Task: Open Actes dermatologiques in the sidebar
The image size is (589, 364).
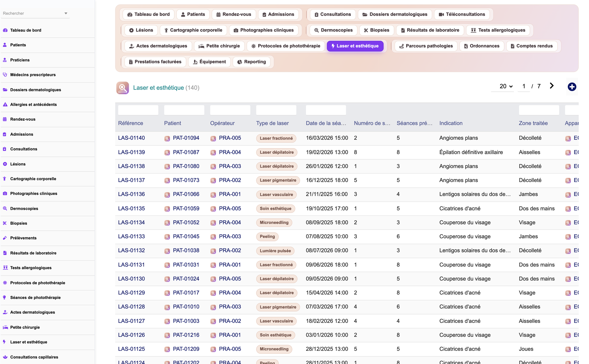Action: tap(48, 312)
